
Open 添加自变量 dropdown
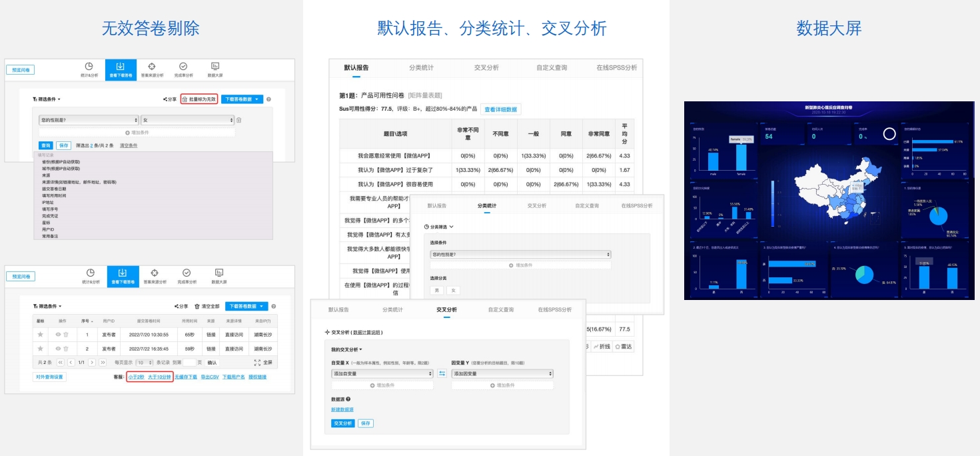pos(382,374)
